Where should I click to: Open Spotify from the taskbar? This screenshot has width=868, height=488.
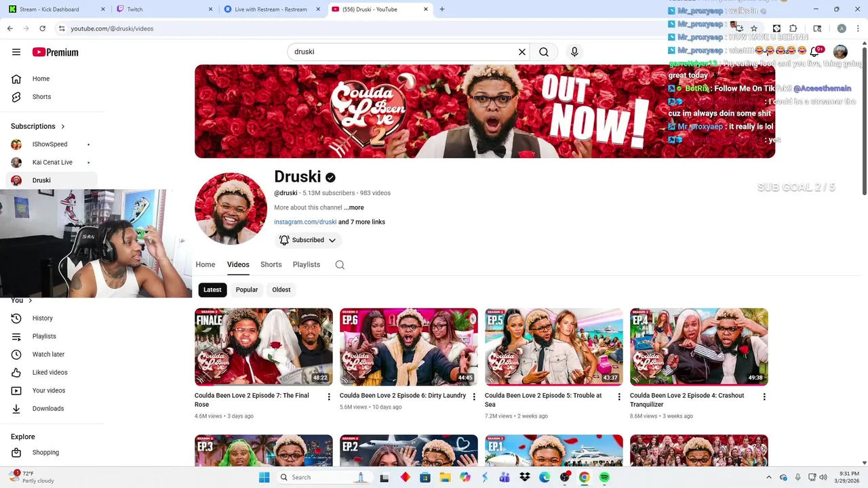click(x=604, y=477)
